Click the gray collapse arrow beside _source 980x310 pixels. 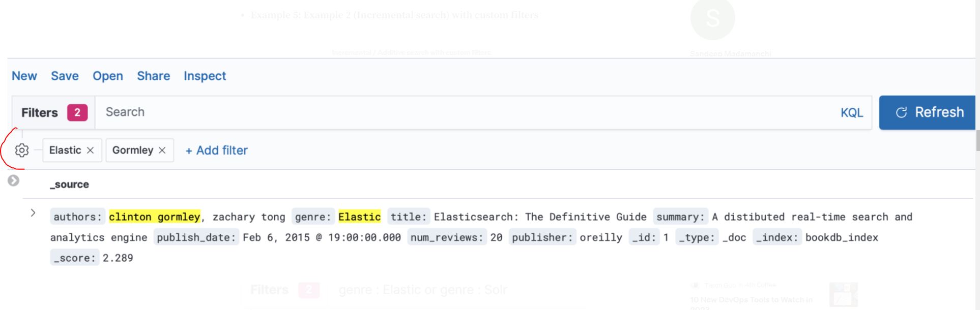[x=14, y=180]
